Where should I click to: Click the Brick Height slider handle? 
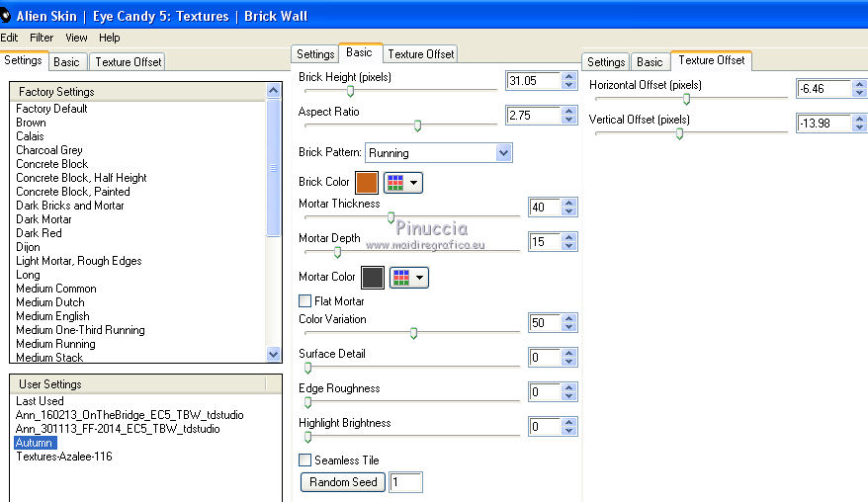click(350, 91)
